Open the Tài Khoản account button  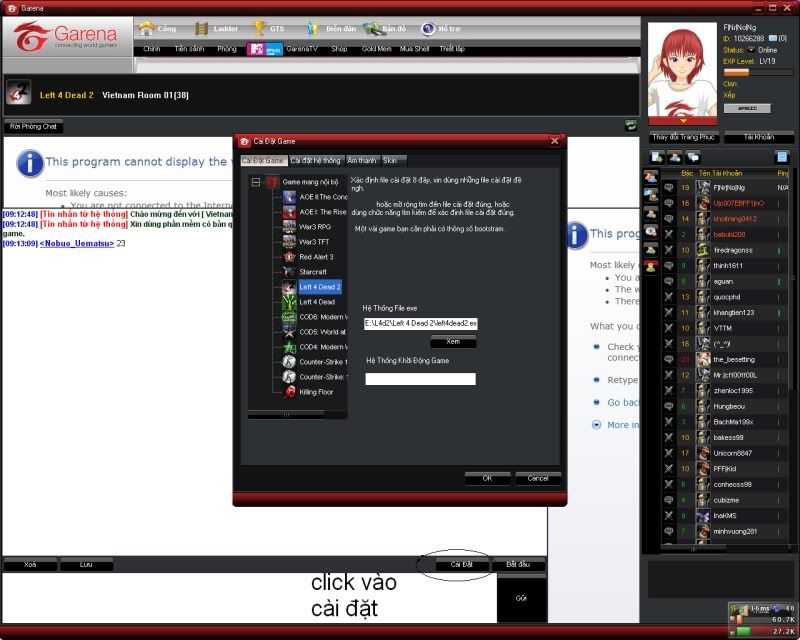pyautogui.click(x=759, y=137)
